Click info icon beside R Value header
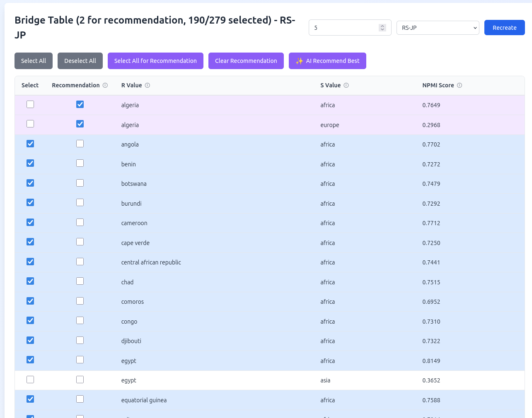532x418 pixels. point(148,85)
